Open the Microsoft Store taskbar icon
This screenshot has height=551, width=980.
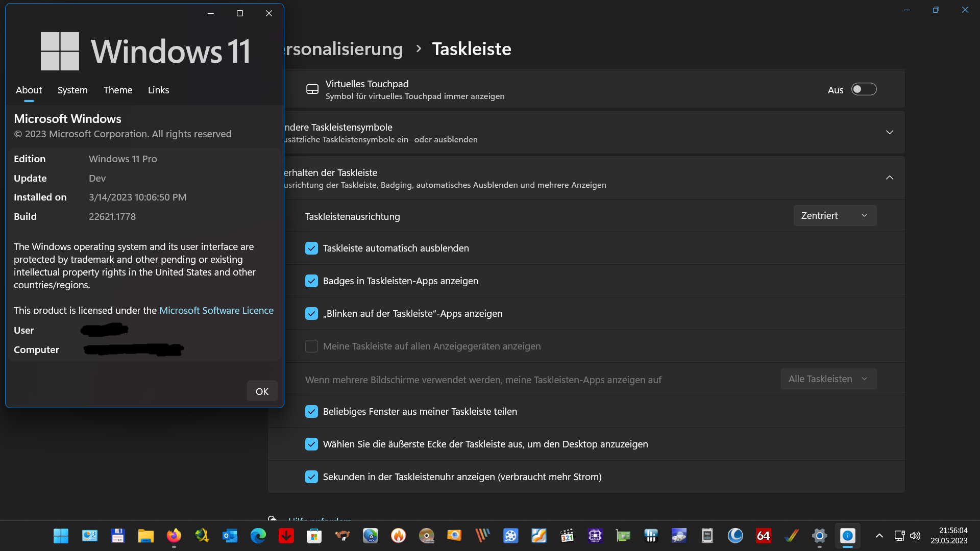[x=314, y=536]
